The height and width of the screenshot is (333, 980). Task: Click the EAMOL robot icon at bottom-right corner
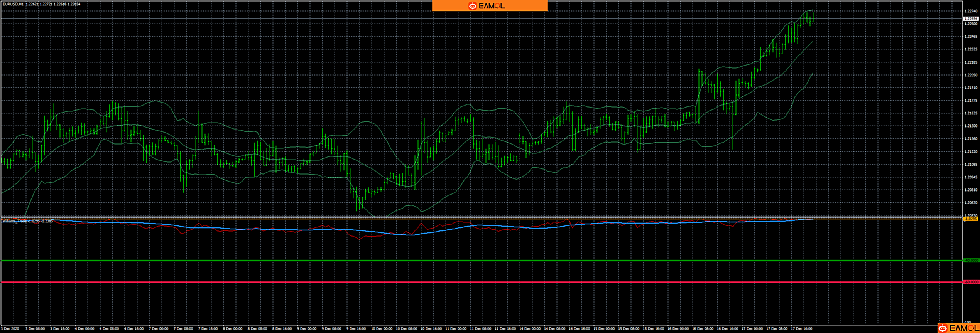pos(943,328)
